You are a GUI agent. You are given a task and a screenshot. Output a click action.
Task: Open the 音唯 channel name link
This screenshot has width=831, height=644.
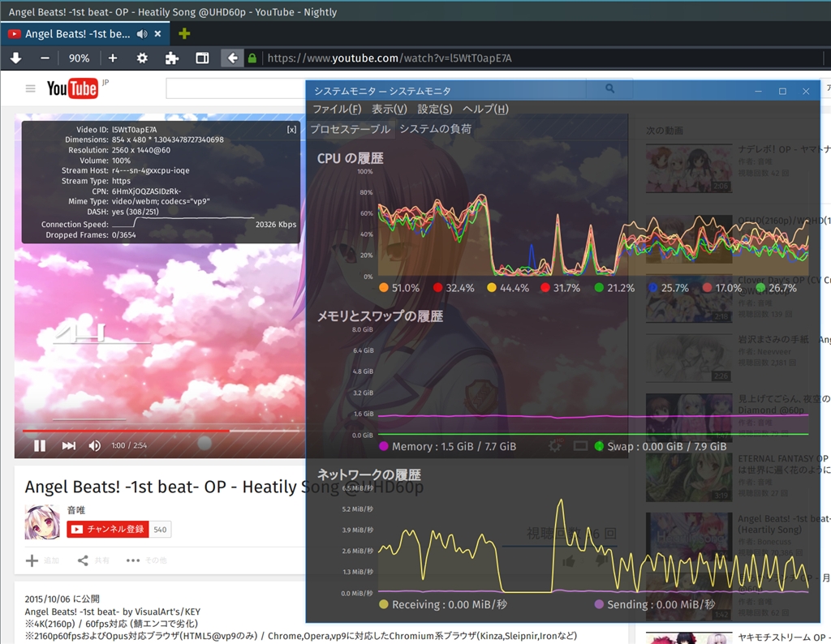(x=76, y=510)
